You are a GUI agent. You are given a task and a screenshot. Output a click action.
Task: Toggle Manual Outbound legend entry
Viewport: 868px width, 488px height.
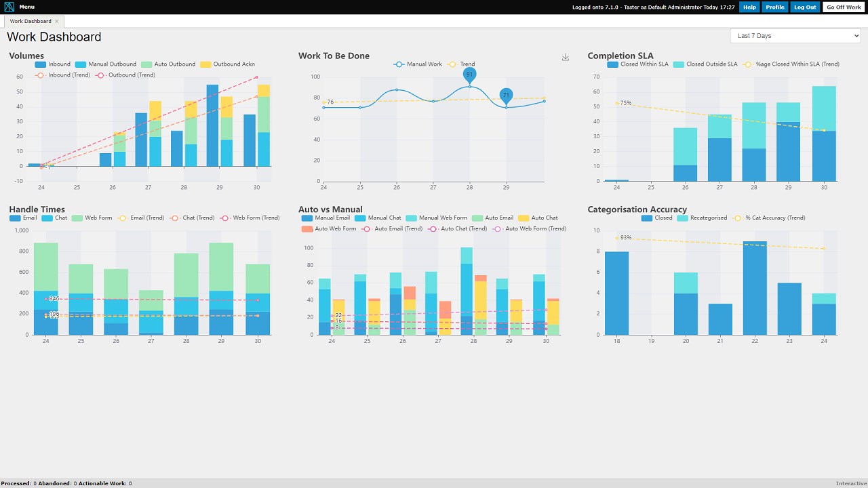click(105, 64)
